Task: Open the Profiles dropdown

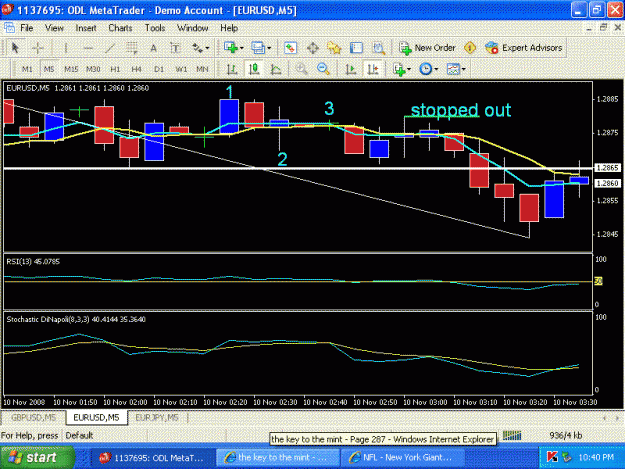Action: pos(261,48)
